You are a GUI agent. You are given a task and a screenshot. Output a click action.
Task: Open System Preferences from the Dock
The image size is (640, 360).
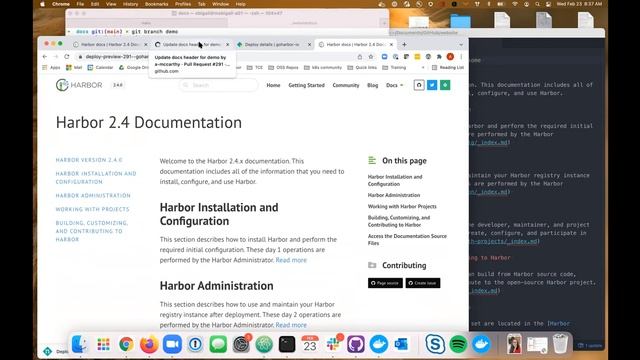coord(241,344)
